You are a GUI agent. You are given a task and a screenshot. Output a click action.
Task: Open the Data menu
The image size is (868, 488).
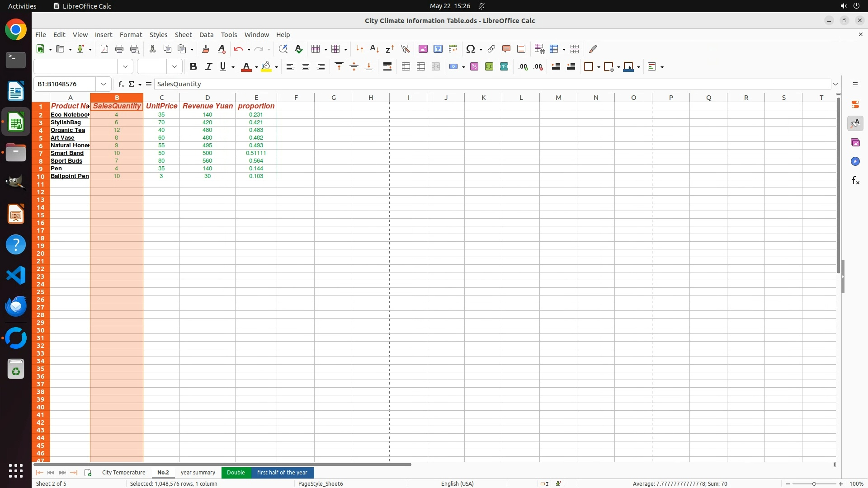[x=206, y=35]
